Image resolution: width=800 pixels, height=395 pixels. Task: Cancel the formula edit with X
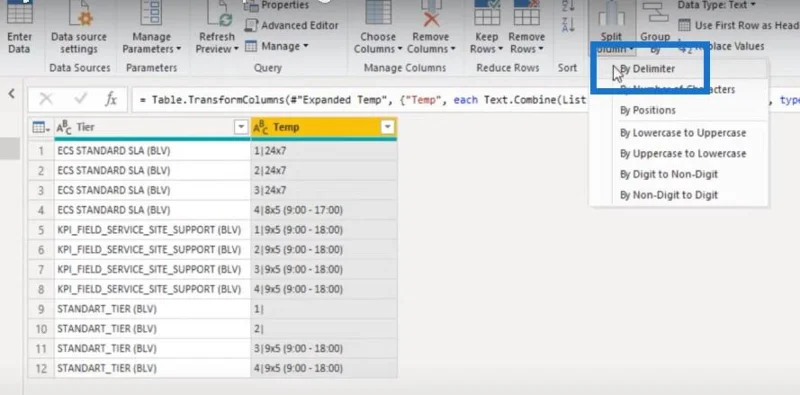point(46,99)
